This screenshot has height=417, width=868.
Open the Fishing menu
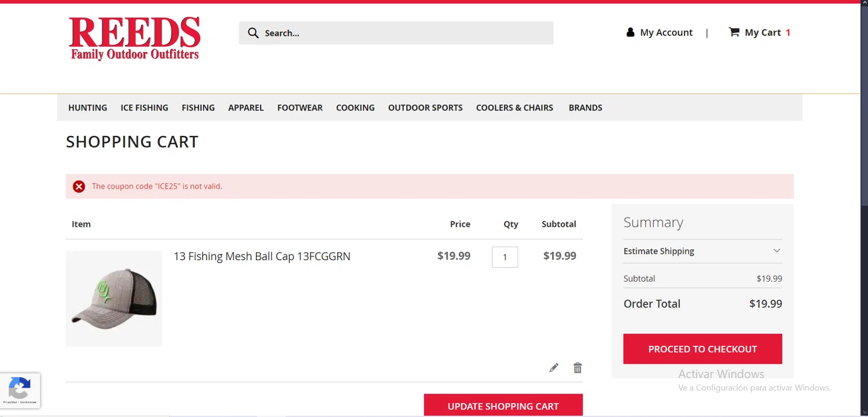click(198, 108)
